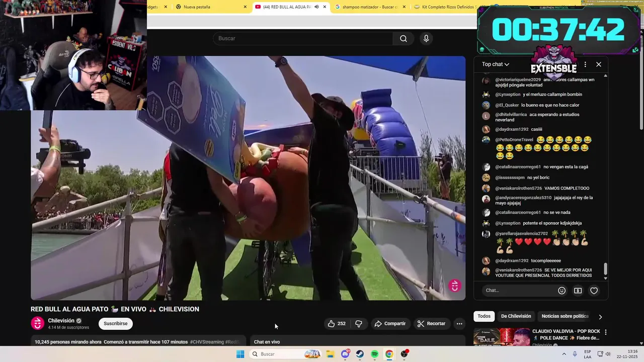Open Chilevisión channel avatar
Image resolution: width=644 pixels, height=362 pixels.
(38, 323)
